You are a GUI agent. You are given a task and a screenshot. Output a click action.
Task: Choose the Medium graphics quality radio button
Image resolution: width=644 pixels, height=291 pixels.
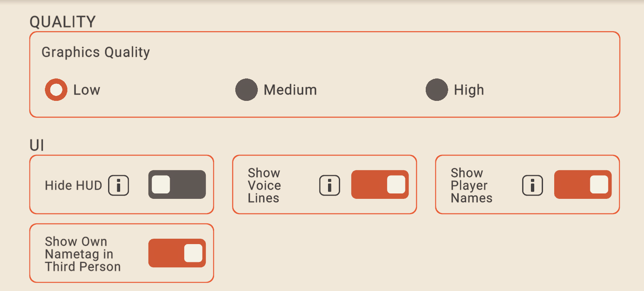tap(247, 90)
